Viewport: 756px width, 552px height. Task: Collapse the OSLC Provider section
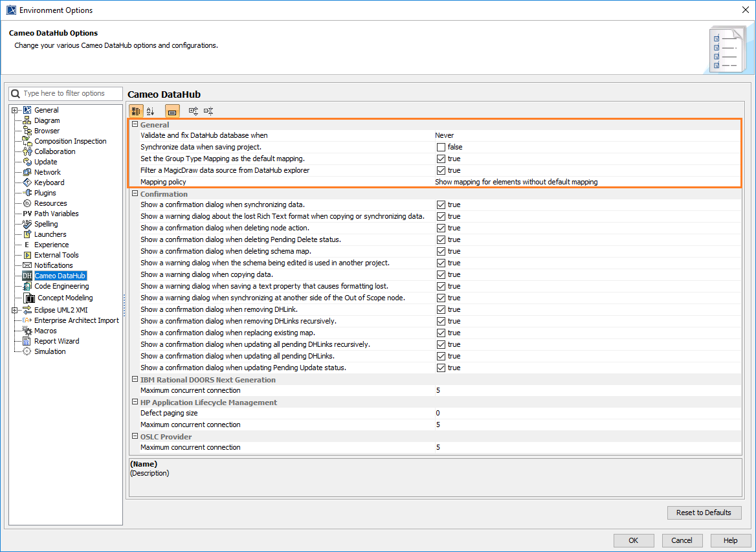tap(134, 435)
